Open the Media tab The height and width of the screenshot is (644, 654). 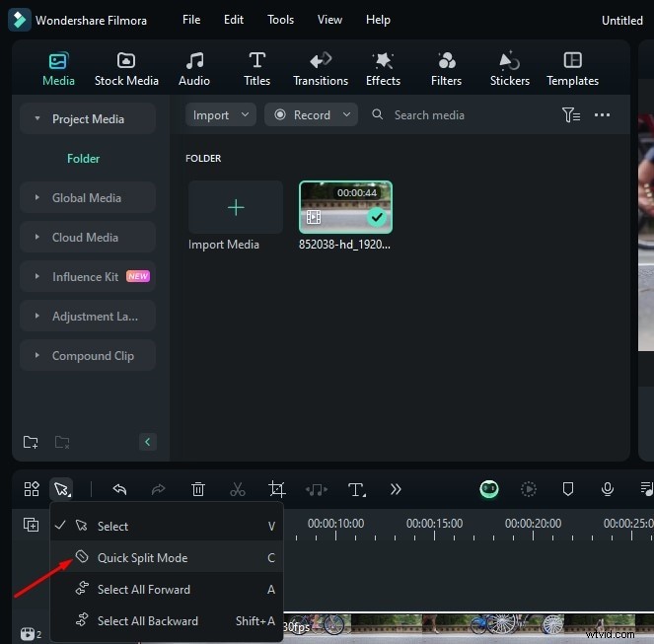(58, 69)
